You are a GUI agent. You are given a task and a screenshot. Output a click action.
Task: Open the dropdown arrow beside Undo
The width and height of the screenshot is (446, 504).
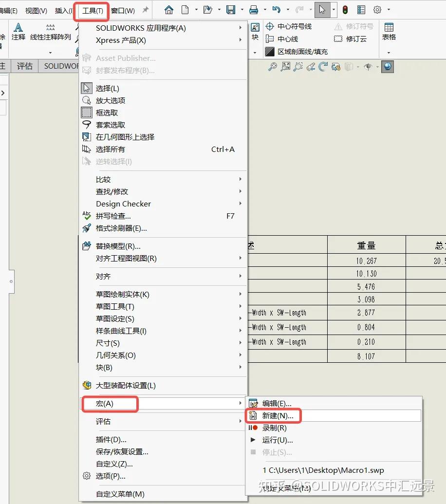(288, 10)
